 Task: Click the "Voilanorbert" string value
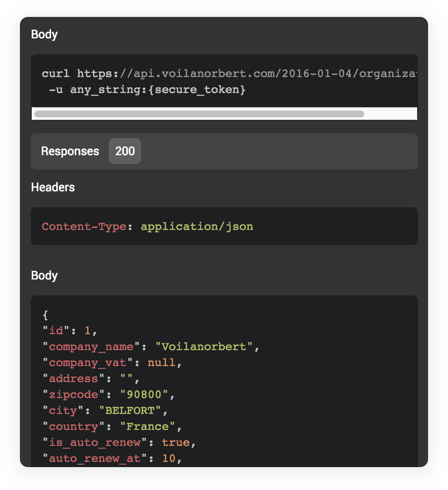click(x=204, y=347)
